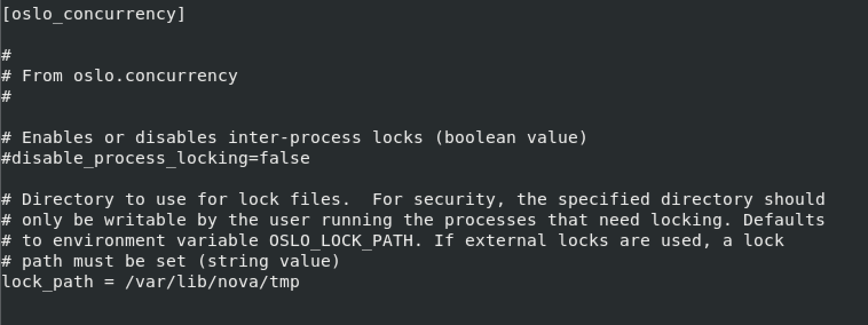Click the word 'Enables' in comment
Screen dimensions: 868x325
click(x=57, y=137)
